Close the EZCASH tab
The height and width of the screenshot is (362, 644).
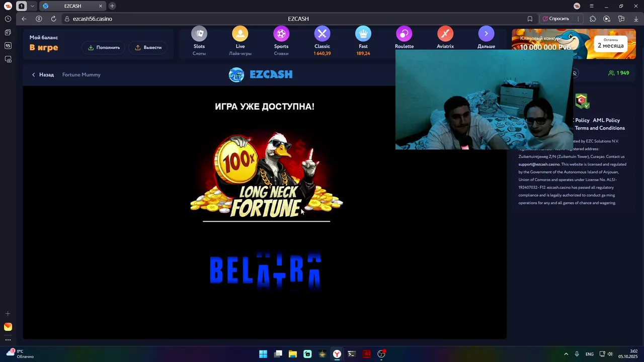tap(101, 6)
